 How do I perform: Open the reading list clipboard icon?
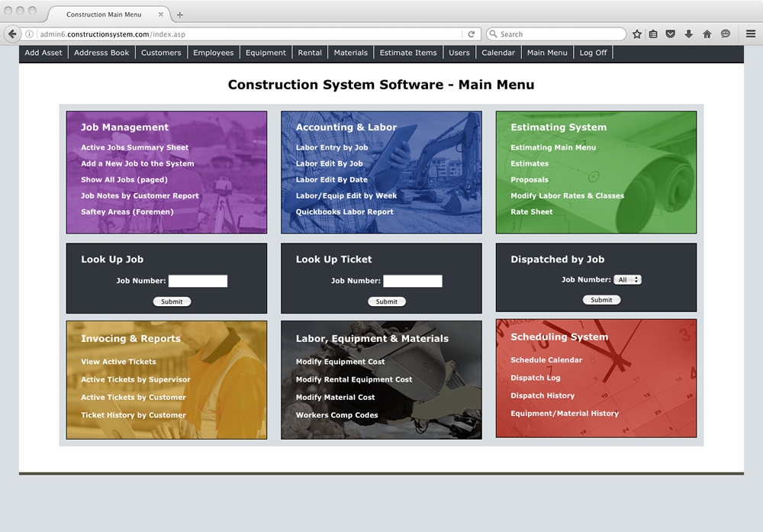coord(653,34)
